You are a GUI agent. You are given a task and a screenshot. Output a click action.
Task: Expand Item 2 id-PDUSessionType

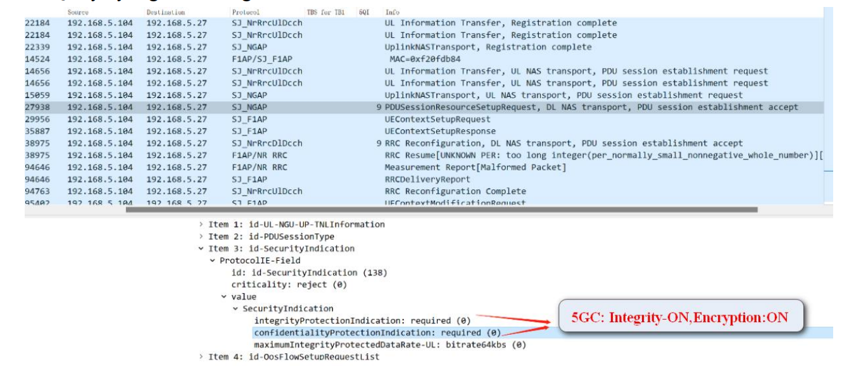tap(201, 237)
